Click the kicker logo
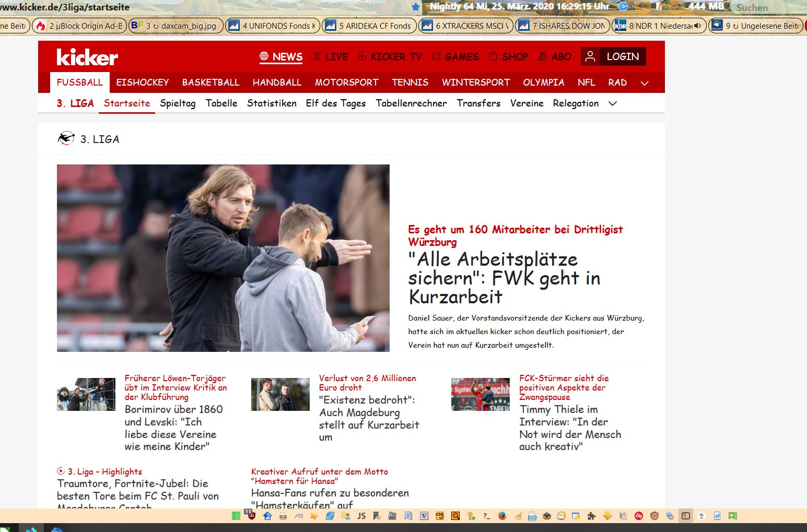The image size is (807, 532). [87, 57]
